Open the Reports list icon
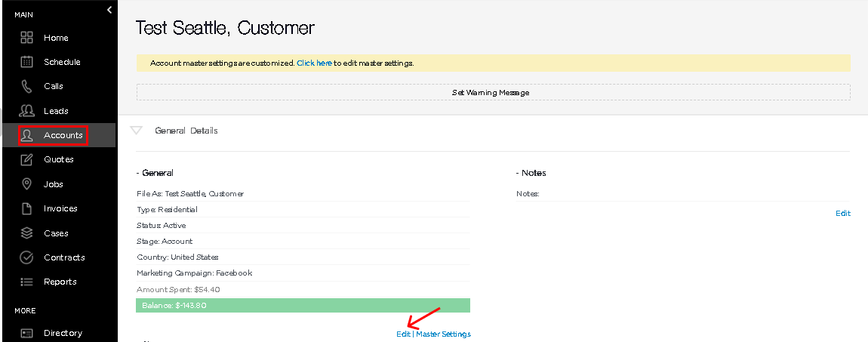This screenshot has width=868, height=342. tap(26, 282)
